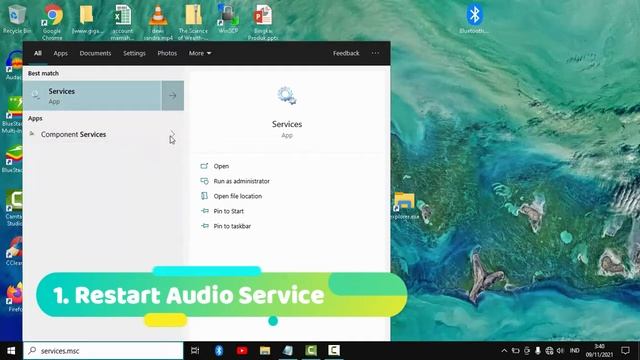This screenshot has width=640, height=360.
Task: Select the yellow folder starting with [www.giga
Action: (x=87, y=20)
